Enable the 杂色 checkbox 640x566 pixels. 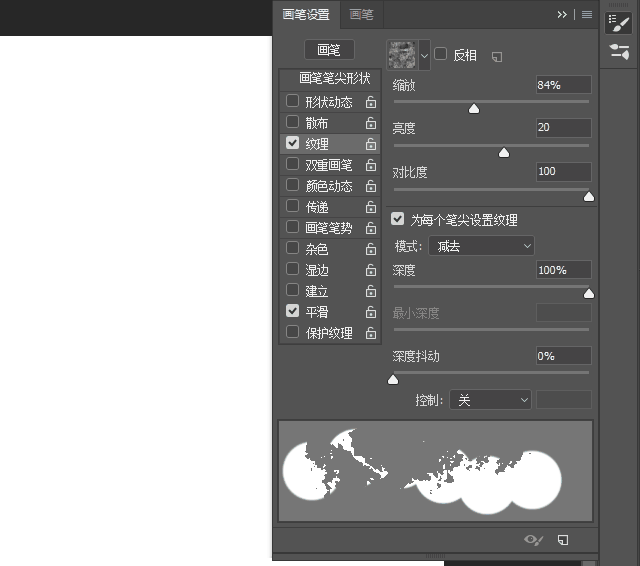click(x=292, y=248)
